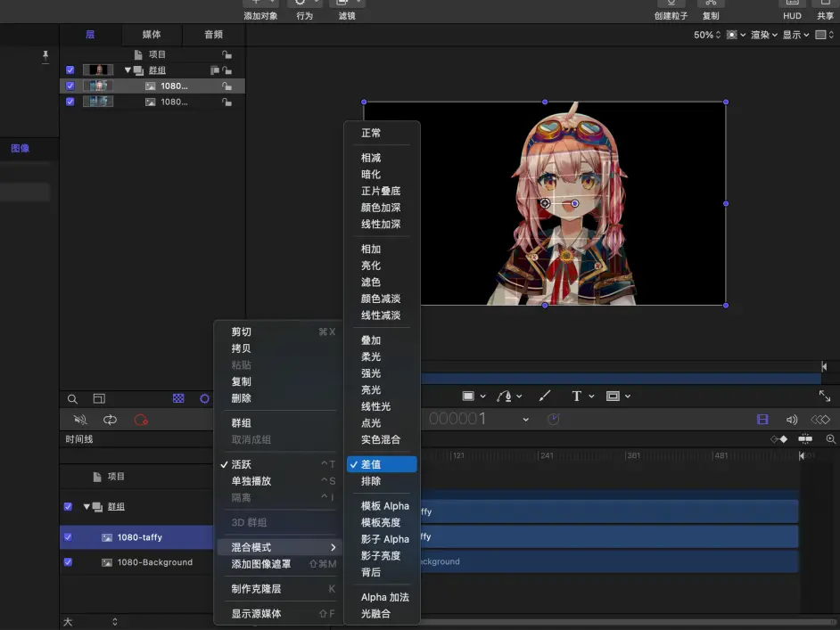Select 拷贝 in the context menu
This screenshot has width=840, height=630.
(x=277, y=348)
